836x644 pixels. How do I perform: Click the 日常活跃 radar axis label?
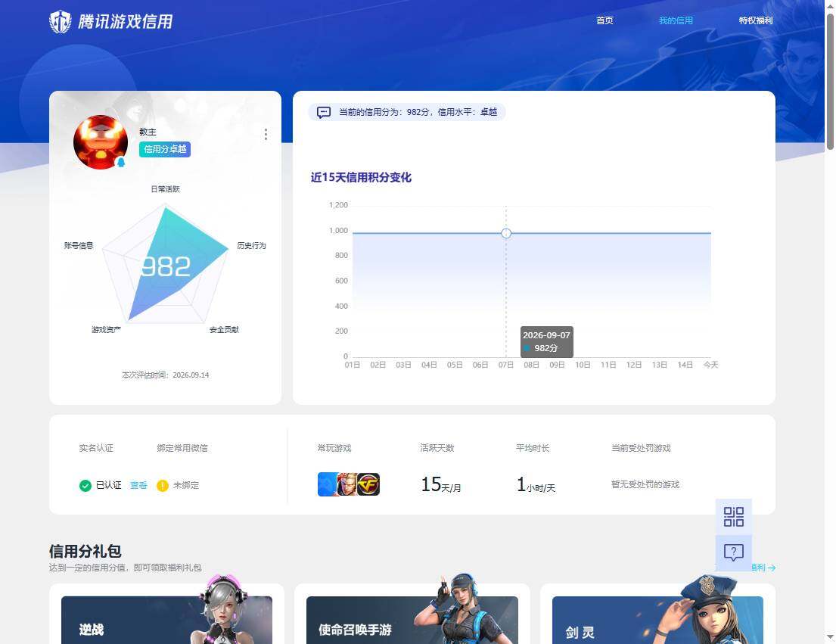[165, 188]
